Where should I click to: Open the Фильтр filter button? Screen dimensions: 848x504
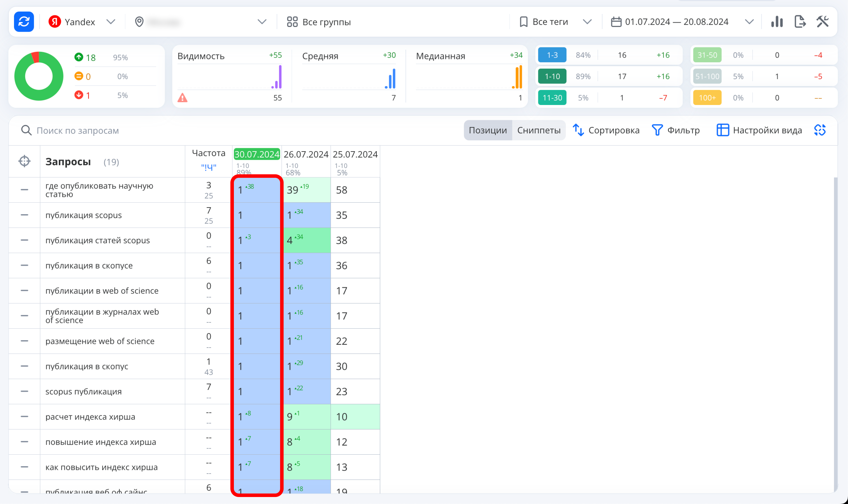point(676,130)
